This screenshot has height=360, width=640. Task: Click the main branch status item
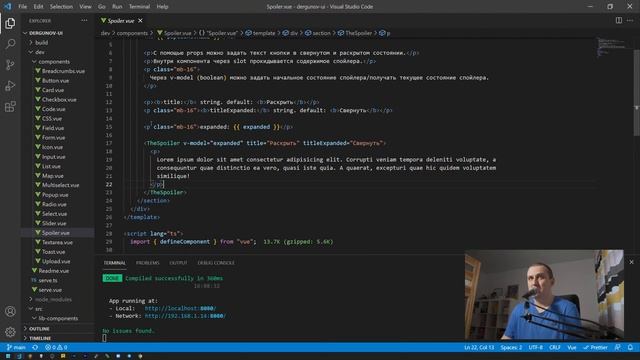[16, 347]
